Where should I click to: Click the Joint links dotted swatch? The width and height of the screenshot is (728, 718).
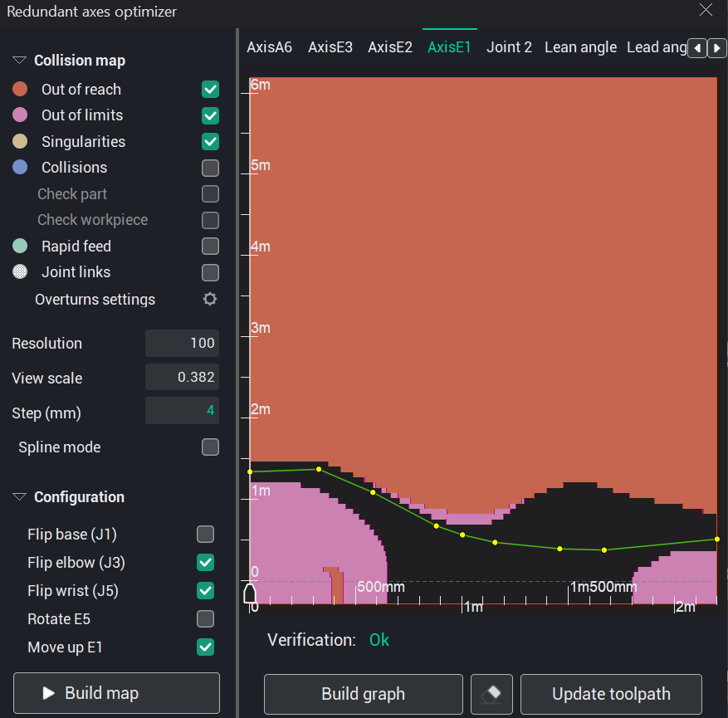20,272
